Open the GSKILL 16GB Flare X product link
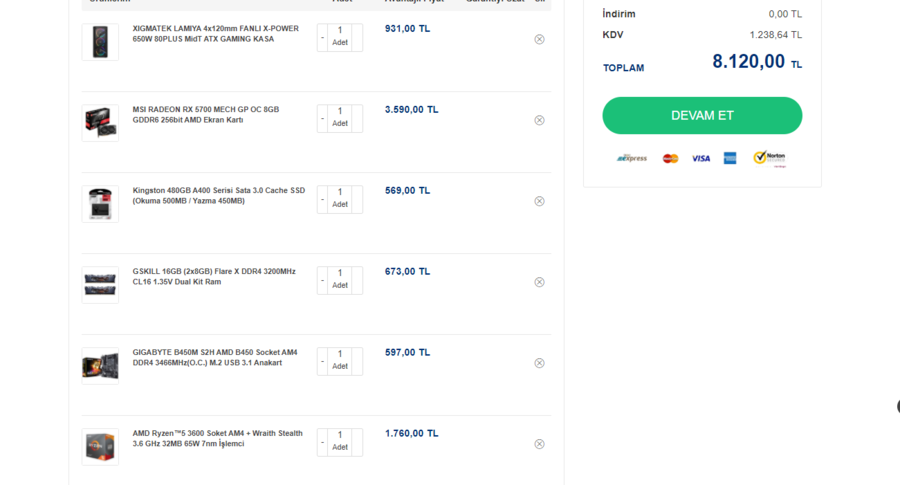The image size is (900, 485). (214, 276)
